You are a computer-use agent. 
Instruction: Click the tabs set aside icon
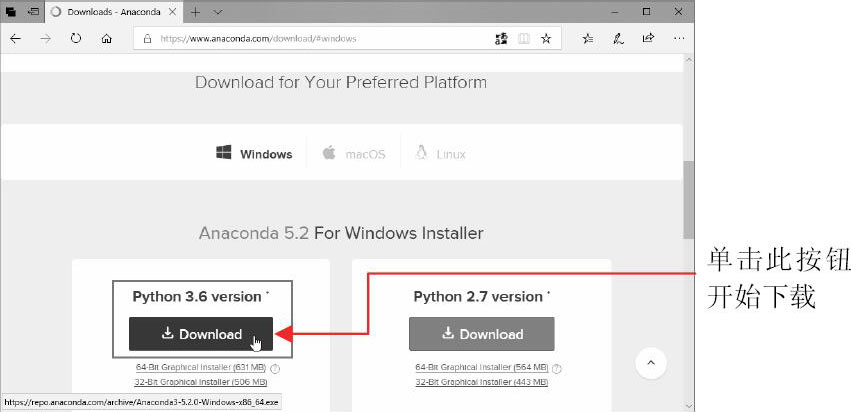click(x=10, y=12)
